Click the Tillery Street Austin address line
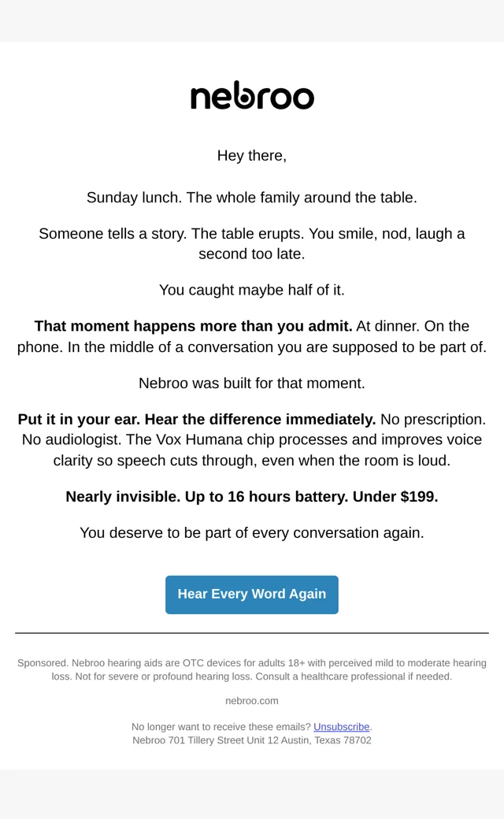Viewport: 504px width, 819px height. point(252,740)
